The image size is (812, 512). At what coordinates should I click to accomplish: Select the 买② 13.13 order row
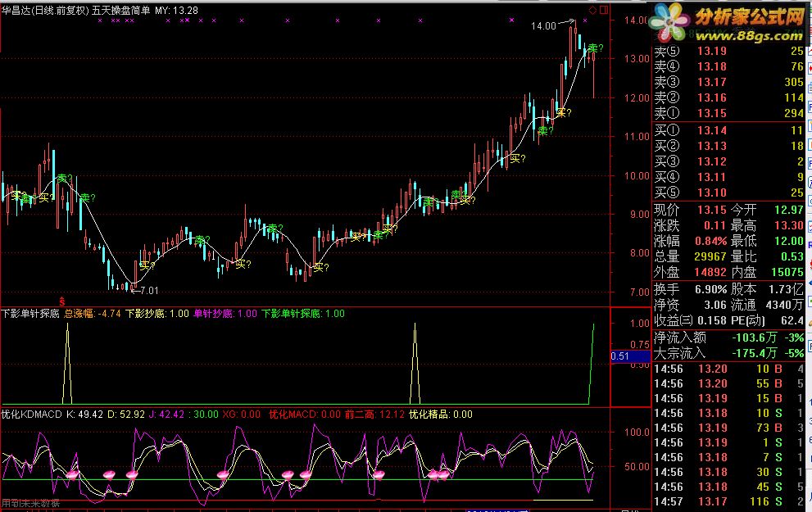pyautogui.click(x=728, y=146)
